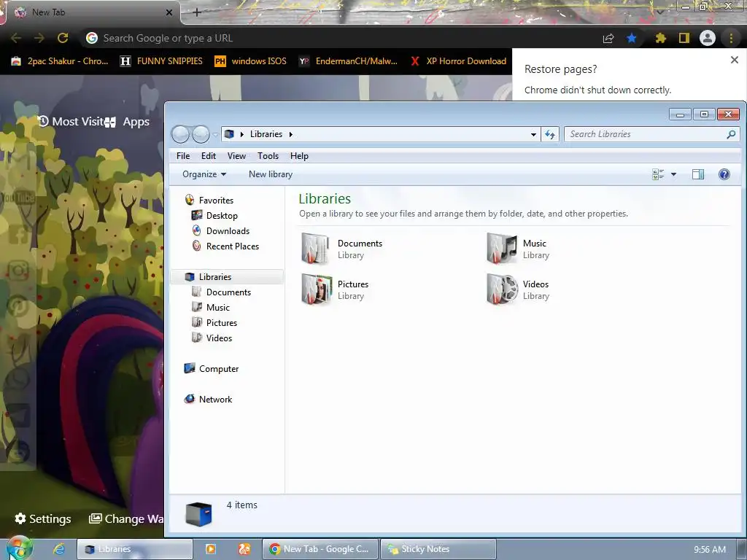This screenshot has height=560, width=747.
Task: Select Music in the navigation tree
Action: pos(217,308)
